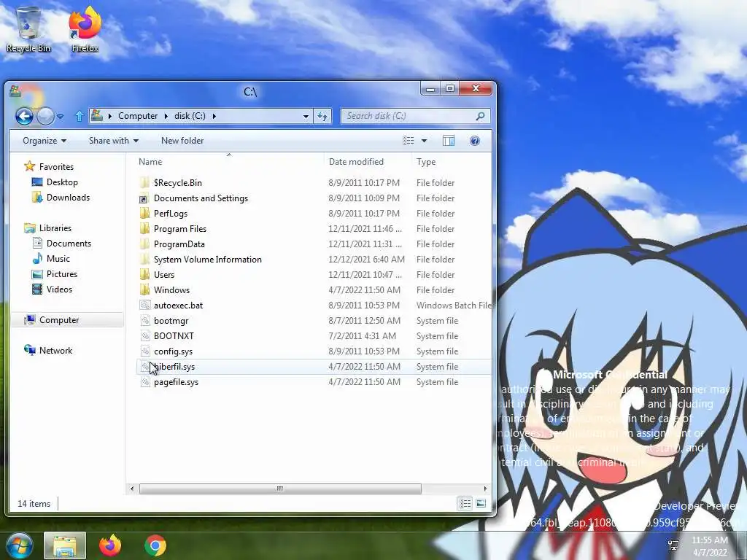Click the search magnifier icon
The height and width of the screenshot is (560, 747).
point(480,116)
